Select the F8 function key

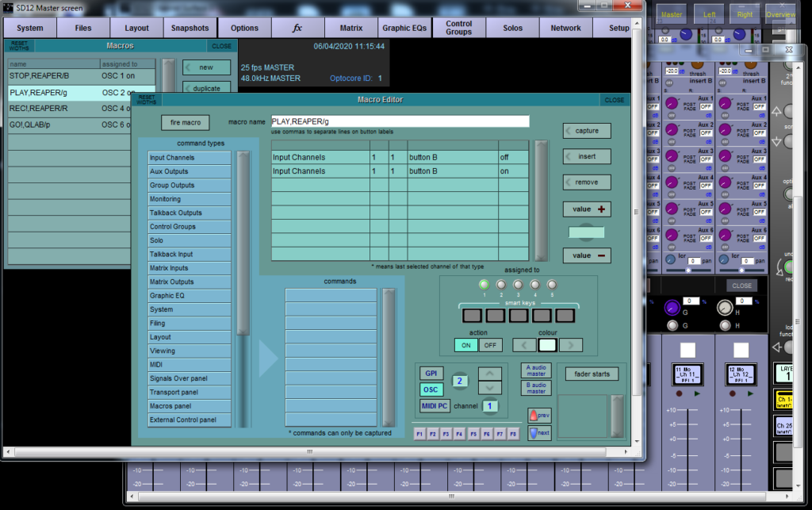[x=513, y=434]
